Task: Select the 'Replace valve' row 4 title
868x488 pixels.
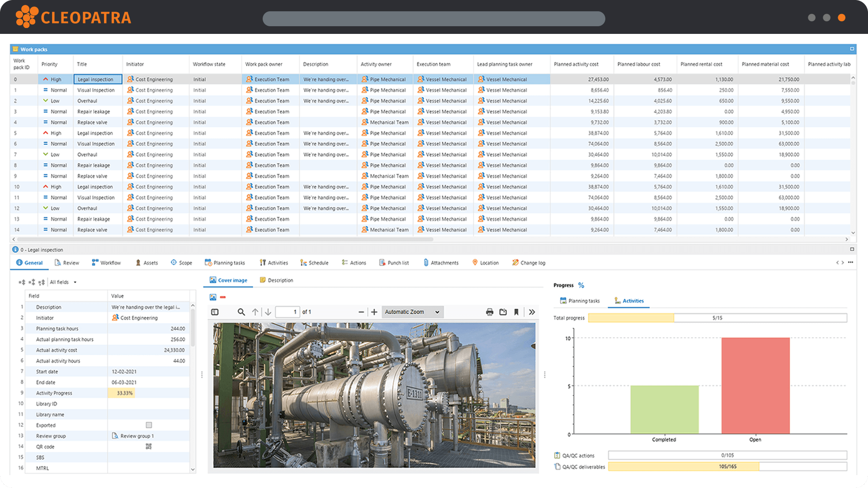Action: pos(92,122)
